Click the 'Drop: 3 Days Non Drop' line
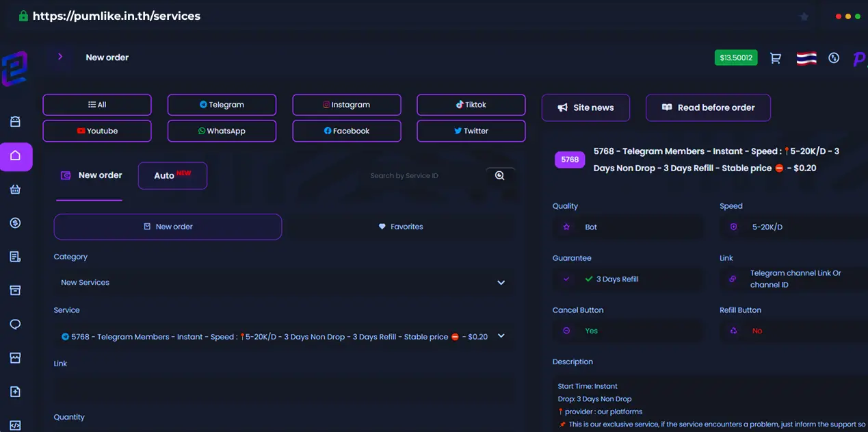The image size is (868, 432). pyautogui.click(x=594, y=399)
